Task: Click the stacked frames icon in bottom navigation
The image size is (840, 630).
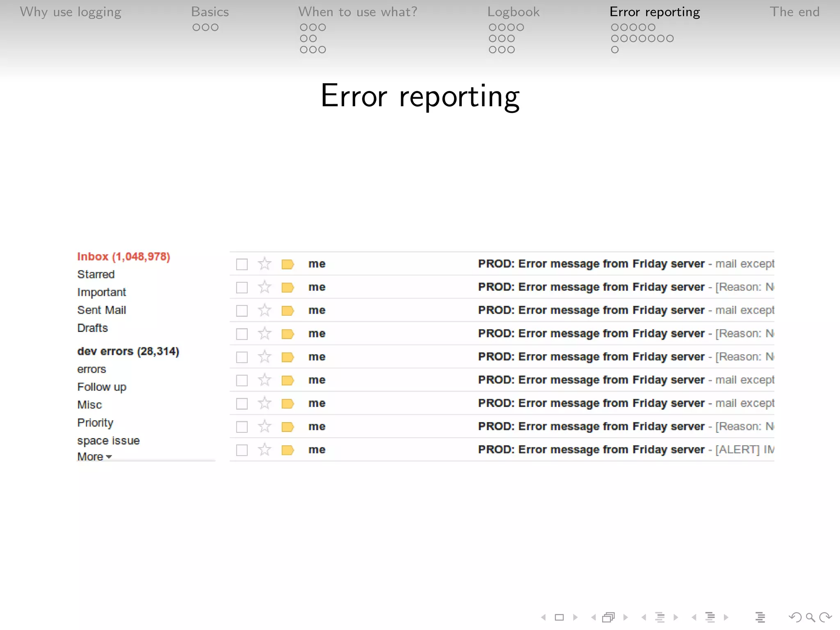Action: pyautogui.click(x=609, y=617)
